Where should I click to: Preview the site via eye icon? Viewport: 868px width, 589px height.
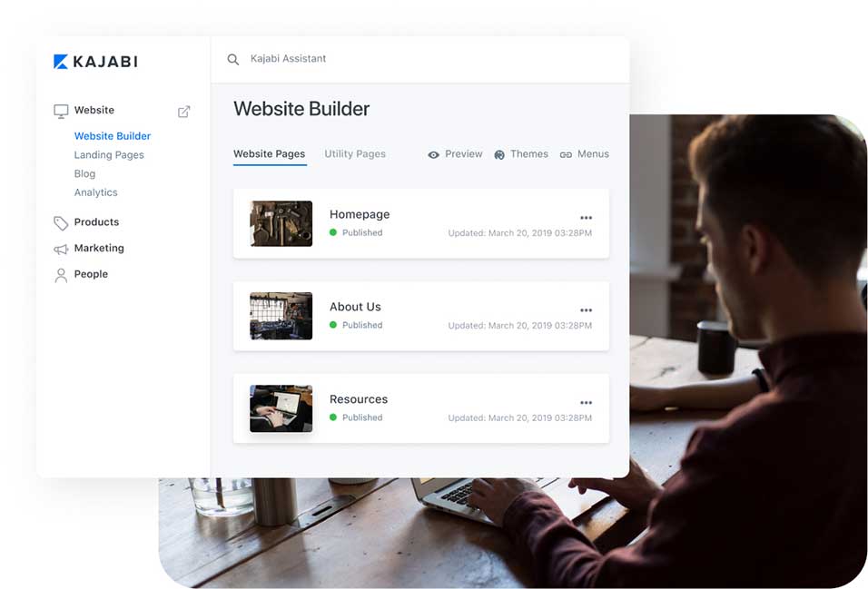click(x=434, y=155)
